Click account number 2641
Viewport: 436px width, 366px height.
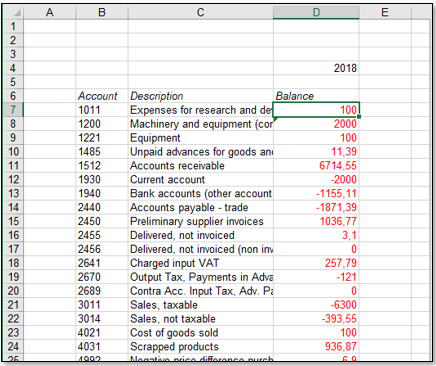pos(102,263)
